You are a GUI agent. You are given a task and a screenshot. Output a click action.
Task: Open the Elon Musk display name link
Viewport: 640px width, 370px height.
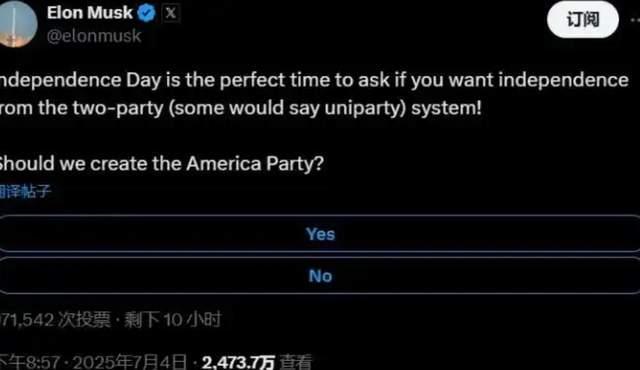click(90, 13)
